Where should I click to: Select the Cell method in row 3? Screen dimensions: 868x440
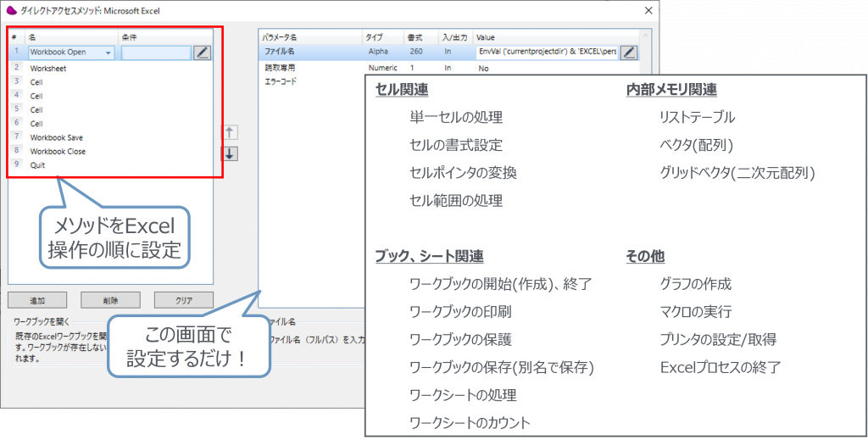[x=36, y=81]
